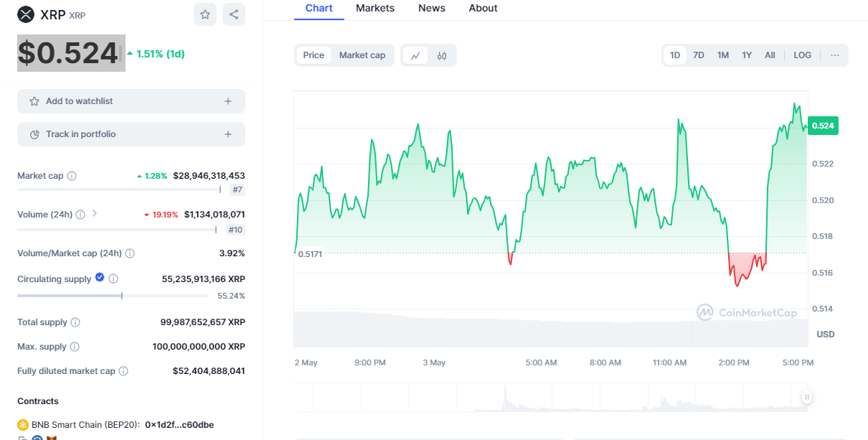868x440 pixels.
Task: Set chart range to 1D
Action: pos(675,55)
